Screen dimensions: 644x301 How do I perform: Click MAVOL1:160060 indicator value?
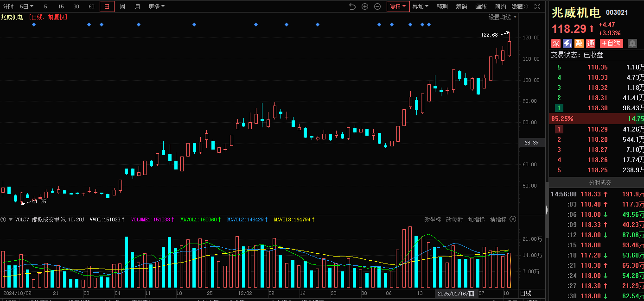click(200, 219)
